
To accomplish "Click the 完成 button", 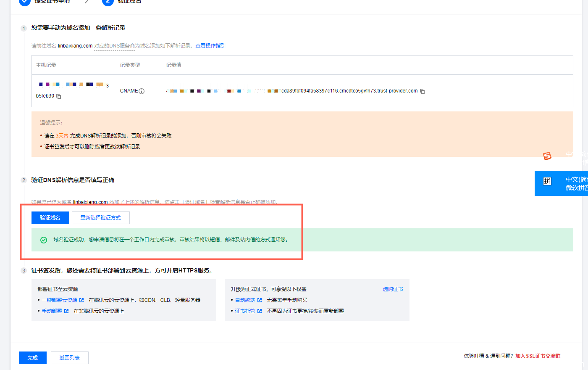I will click(33, 358).
